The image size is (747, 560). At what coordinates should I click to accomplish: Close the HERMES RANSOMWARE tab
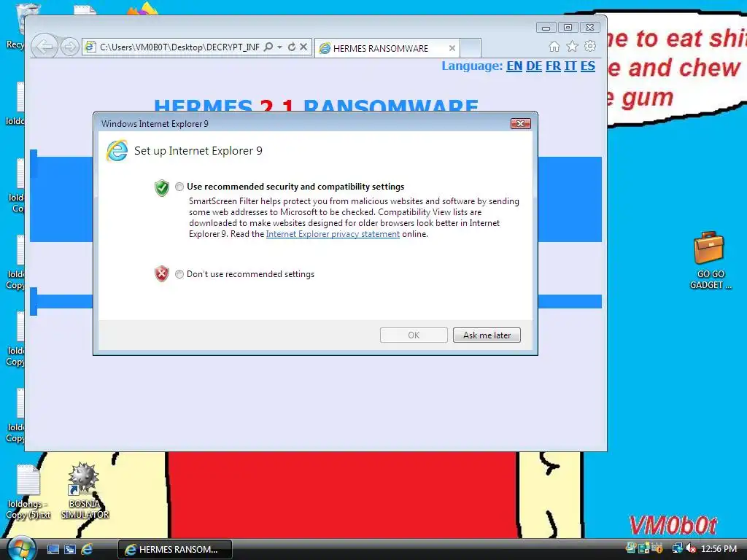[x=452, y=48]
